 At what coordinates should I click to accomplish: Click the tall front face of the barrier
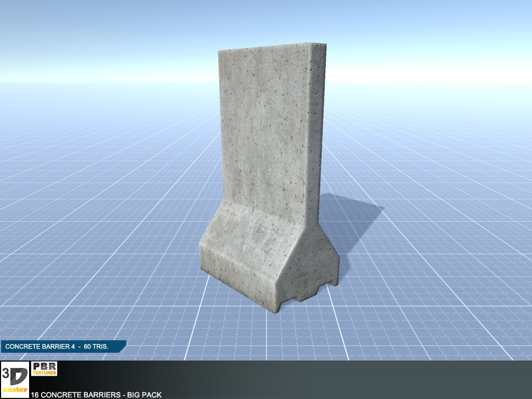coord(265,130)
